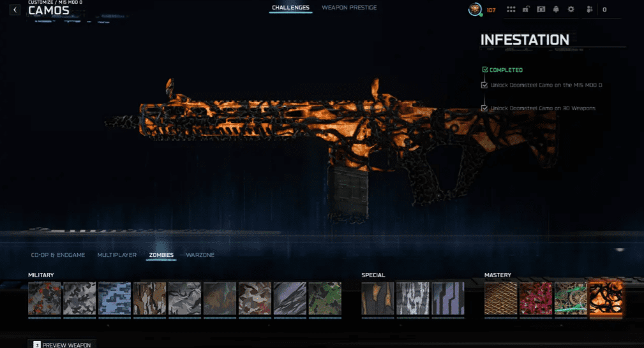644x348 pixels.
Task: Open notifications bell icon
Action: pos(556,10)
